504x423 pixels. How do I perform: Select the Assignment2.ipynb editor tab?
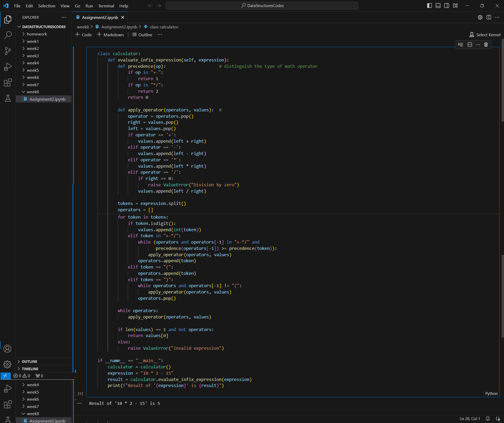coord(100,17)
